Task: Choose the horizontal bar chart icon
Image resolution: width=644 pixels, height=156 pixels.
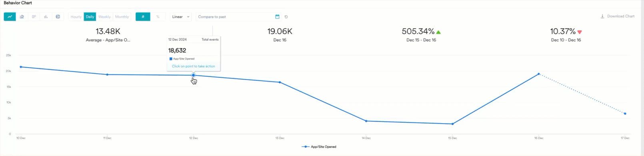Action: pyautogui.click(x=34, y=17)
